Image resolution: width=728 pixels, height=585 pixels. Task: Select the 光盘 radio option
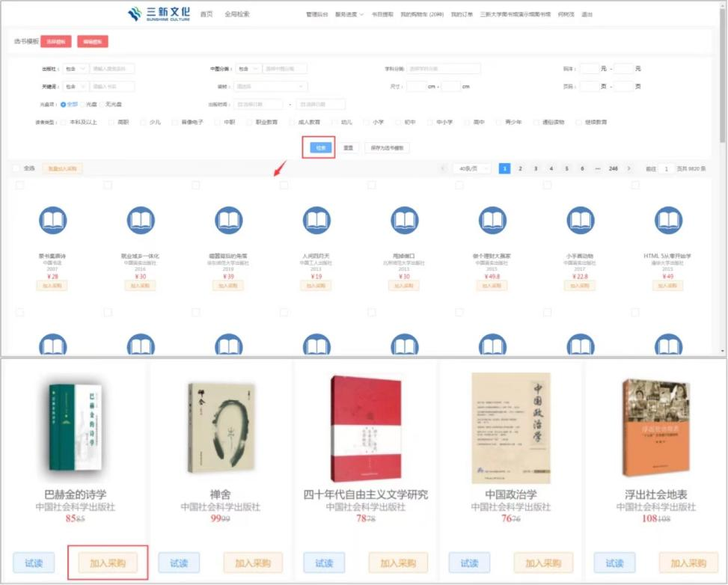click(84, 104)
